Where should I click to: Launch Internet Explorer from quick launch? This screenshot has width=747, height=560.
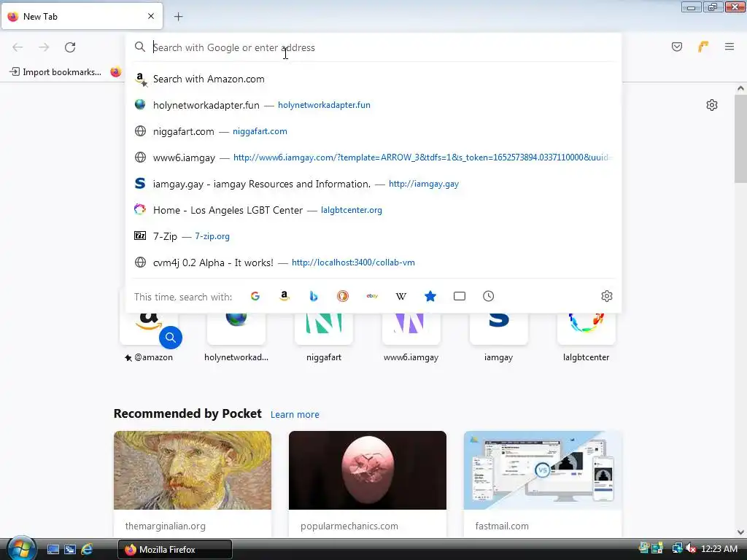87,549
